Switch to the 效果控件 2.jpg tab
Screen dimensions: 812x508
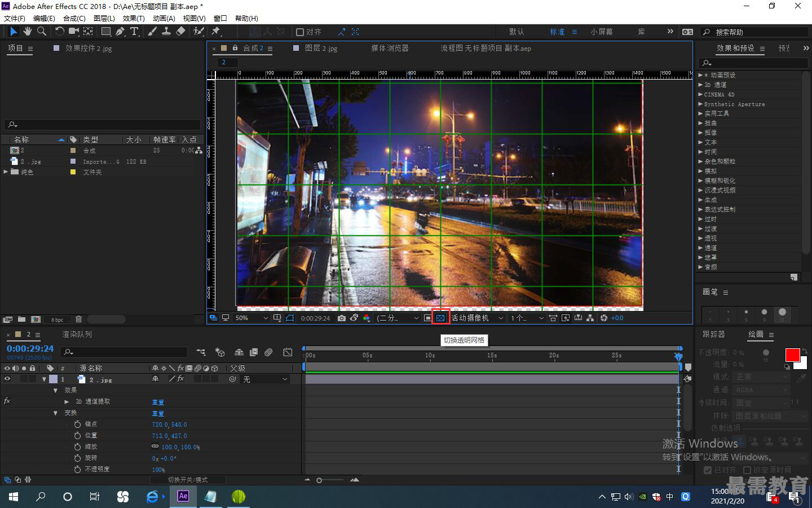coord(89,49)
